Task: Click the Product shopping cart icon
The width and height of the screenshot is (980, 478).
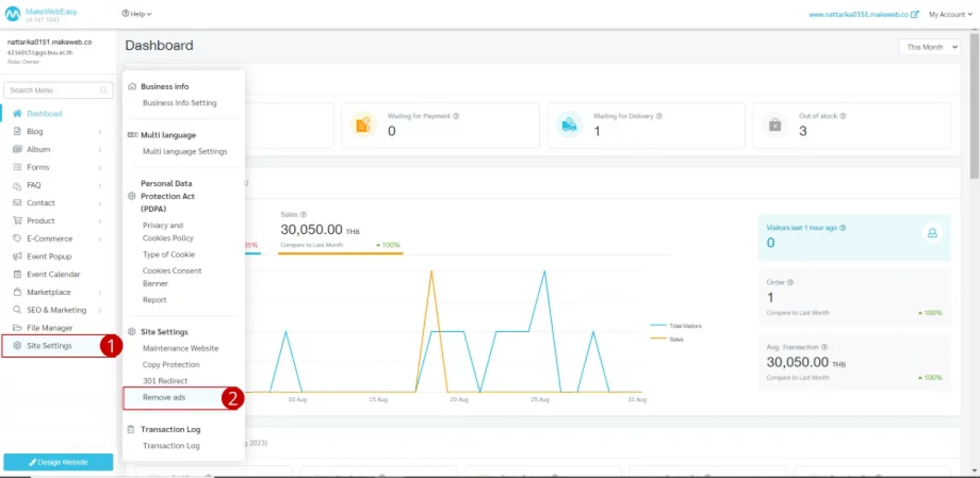Action: click(17, 220)
